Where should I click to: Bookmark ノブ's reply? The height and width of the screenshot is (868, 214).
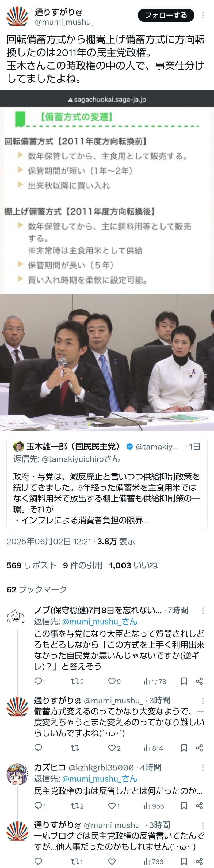184,681
